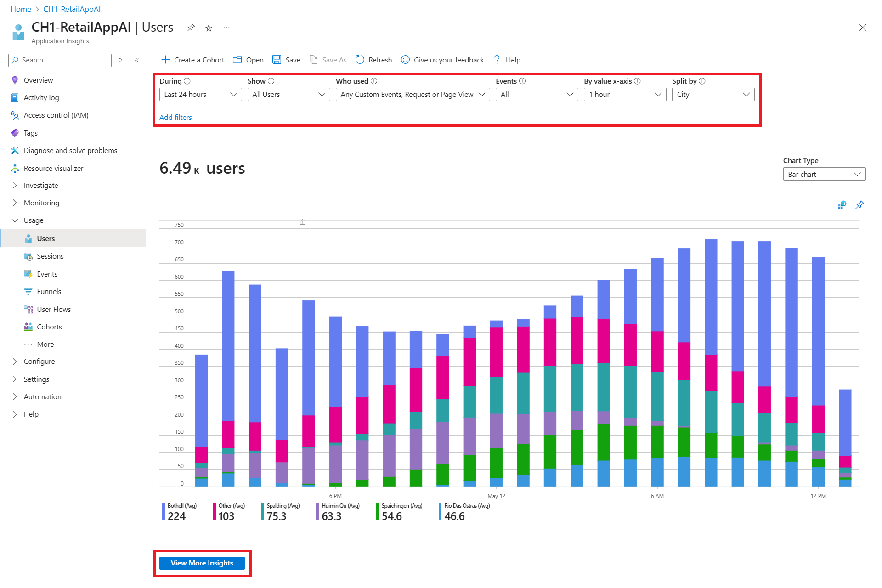This screenshot has width=882, height=588.
Task: Click the View More Insights button
Action: point(202,563)
